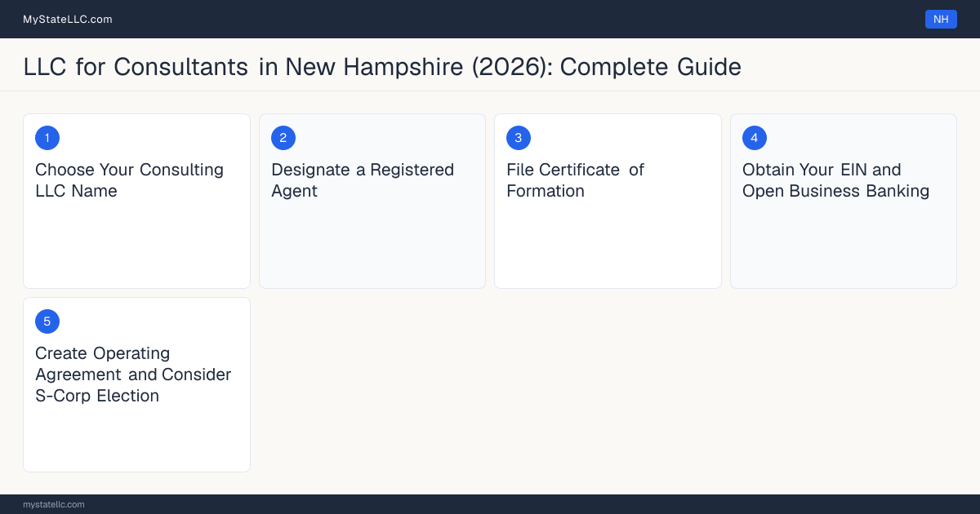Click the mystatellc.com footer text
Image resolution: width=980 pixels, height=514 pixels.
click(x=54, y=504)
